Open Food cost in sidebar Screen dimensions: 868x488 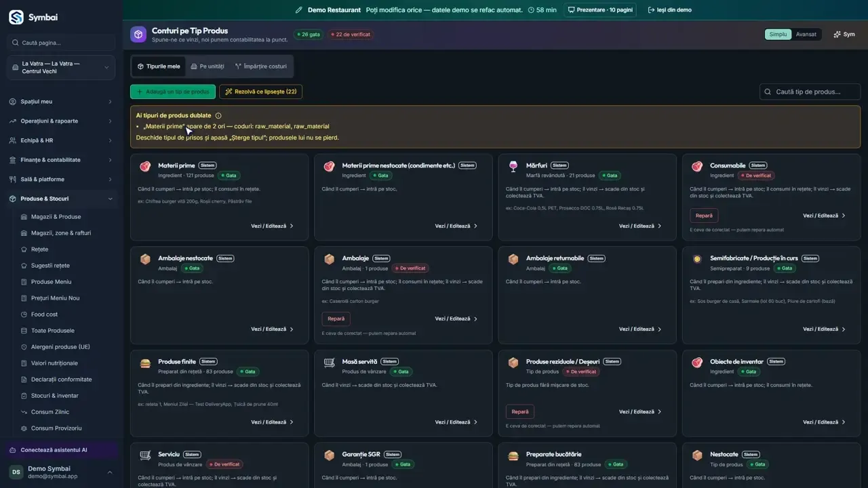(45, 314)
